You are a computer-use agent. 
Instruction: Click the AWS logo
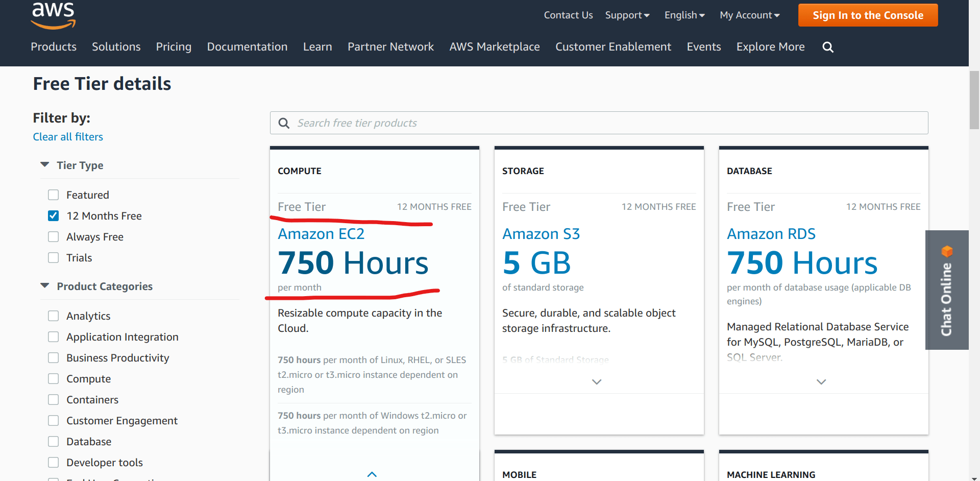53,15
